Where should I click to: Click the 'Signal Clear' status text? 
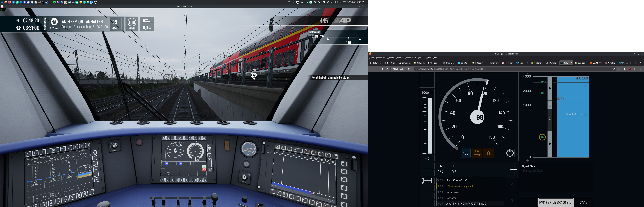coord(529,166)
